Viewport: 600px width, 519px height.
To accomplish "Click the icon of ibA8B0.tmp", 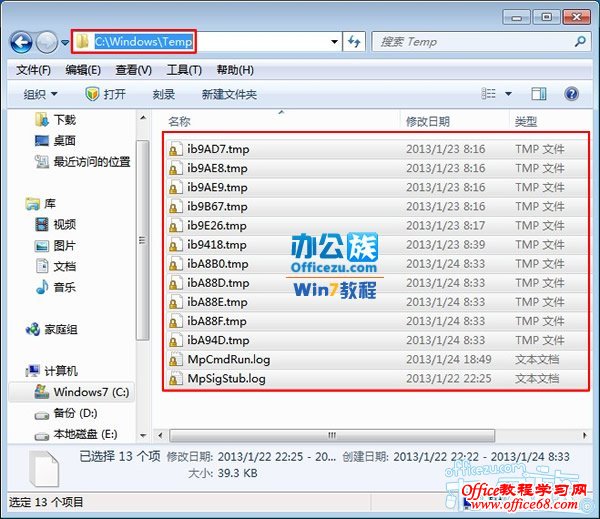I will 175,264.
